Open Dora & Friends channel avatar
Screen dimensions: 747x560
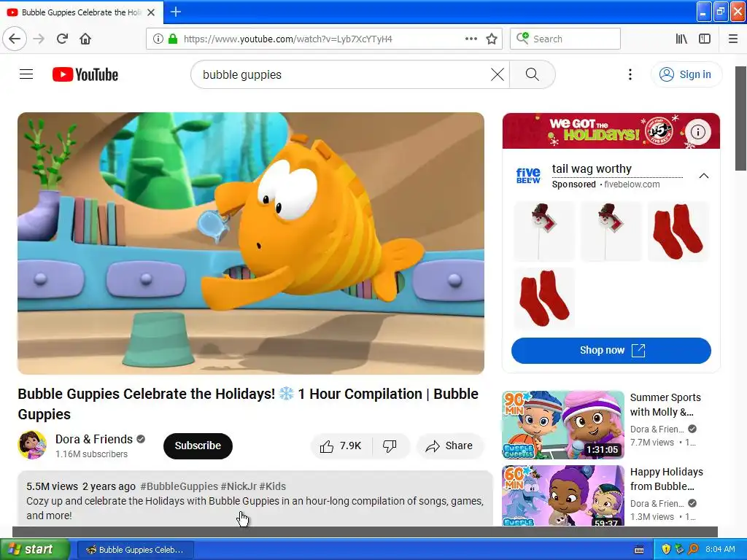(32, 446)
